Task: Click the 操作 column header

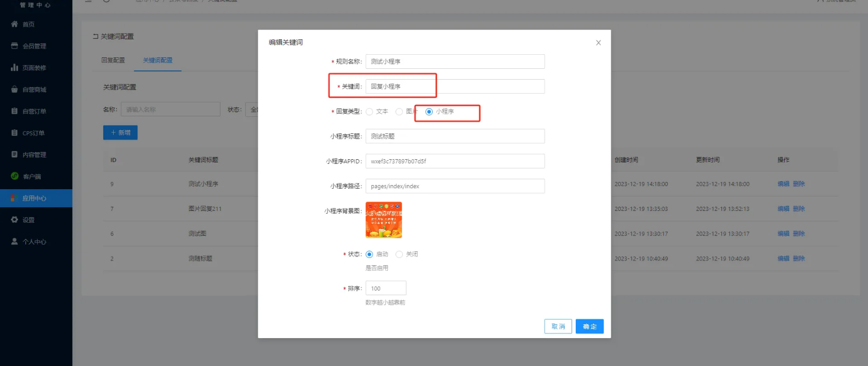Action: coord(783,160)
